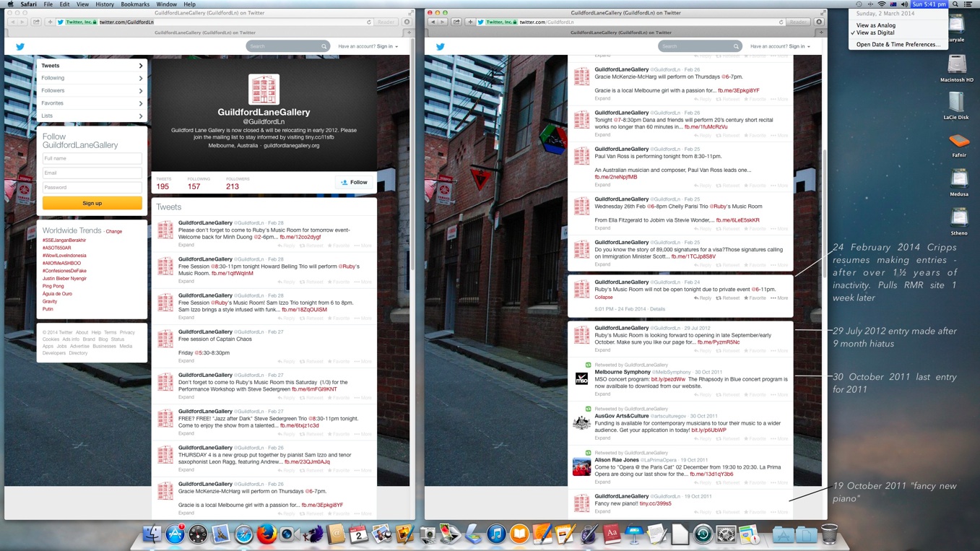Open Sign in dropdown in right window
The image size is (980, 551).
click(x=799, y=46)
